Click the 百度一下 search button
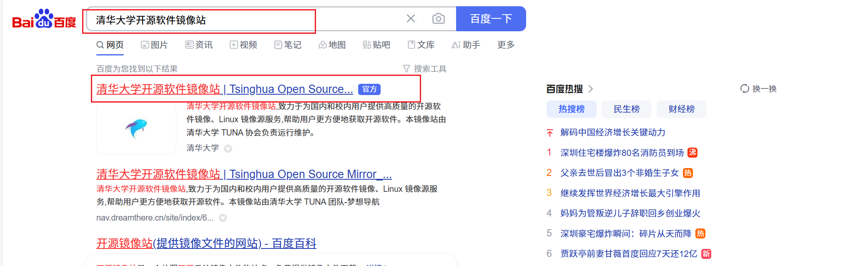 click(x=491, y=19)
